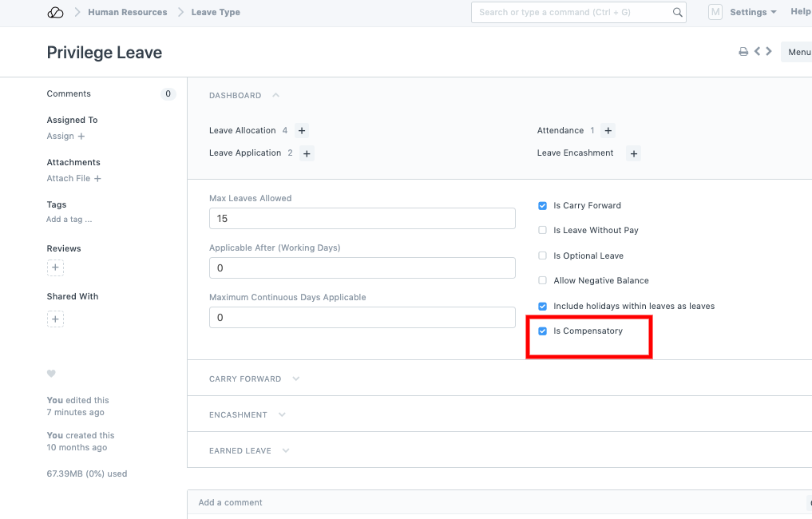812x519 pixels.
Task: Enable Is Leave Without Pay
Action: [x=543, y=231]
